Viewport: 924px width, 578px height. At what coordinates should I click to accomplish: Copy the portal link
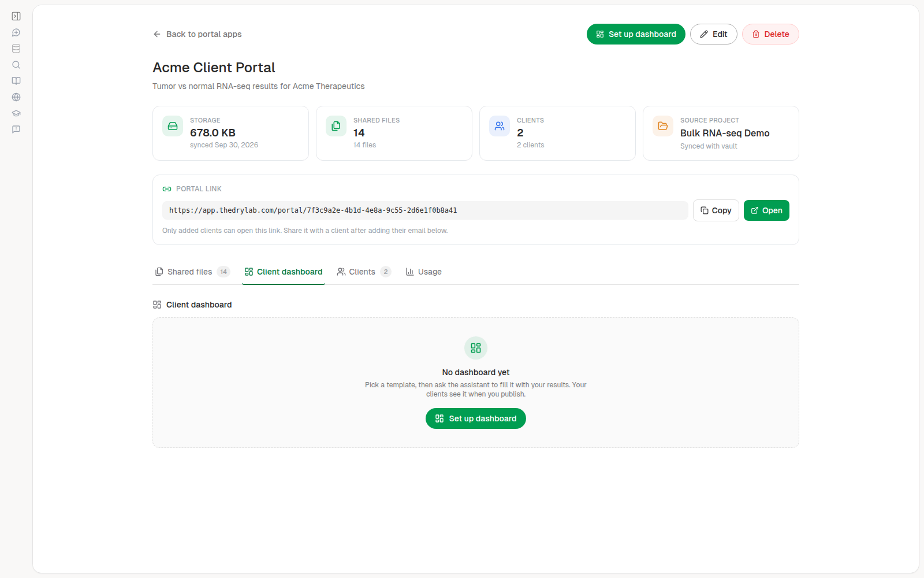pyautogui.click(x=716, y=210)
